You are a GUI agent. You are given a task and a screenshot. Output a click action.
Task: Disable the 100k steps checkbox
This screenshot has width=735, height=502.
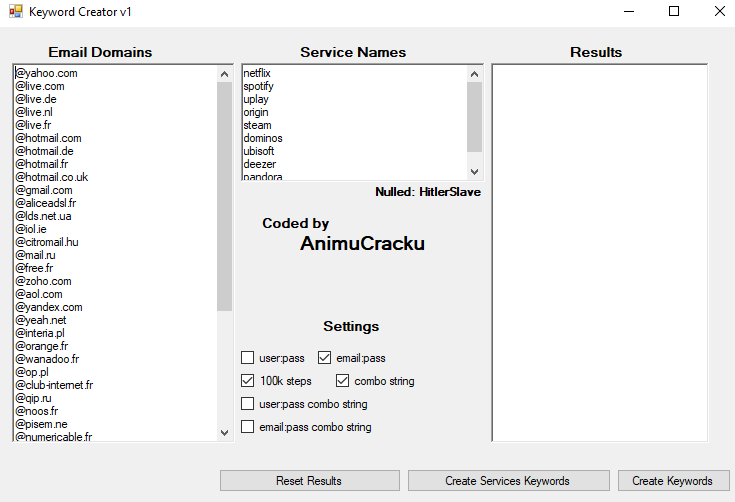248,381
